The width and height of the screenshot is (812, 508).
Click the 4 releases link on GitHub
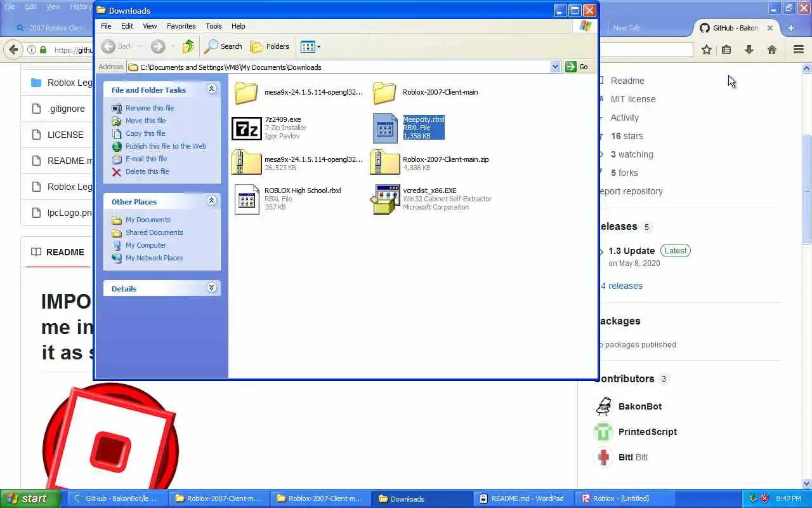[622, 286]
